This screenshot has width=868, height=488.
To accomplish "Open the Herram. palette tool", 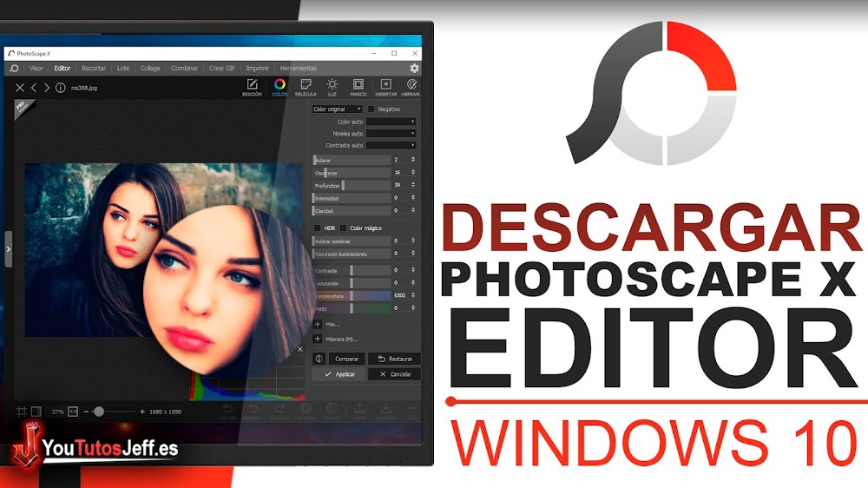I will click(411, 87).
